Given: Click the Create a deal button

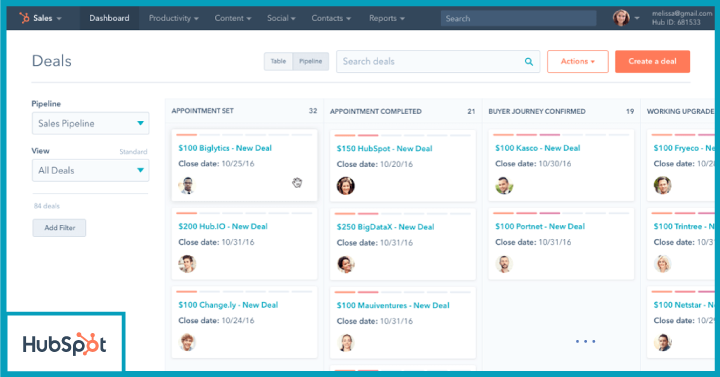Looking at the screenshot, I should (652, 62).
